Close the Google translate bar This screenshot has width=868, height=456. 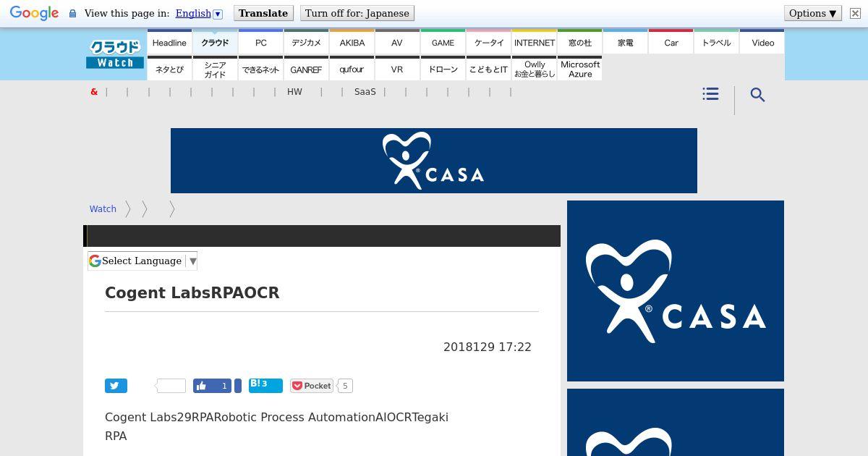coord(855,14)
